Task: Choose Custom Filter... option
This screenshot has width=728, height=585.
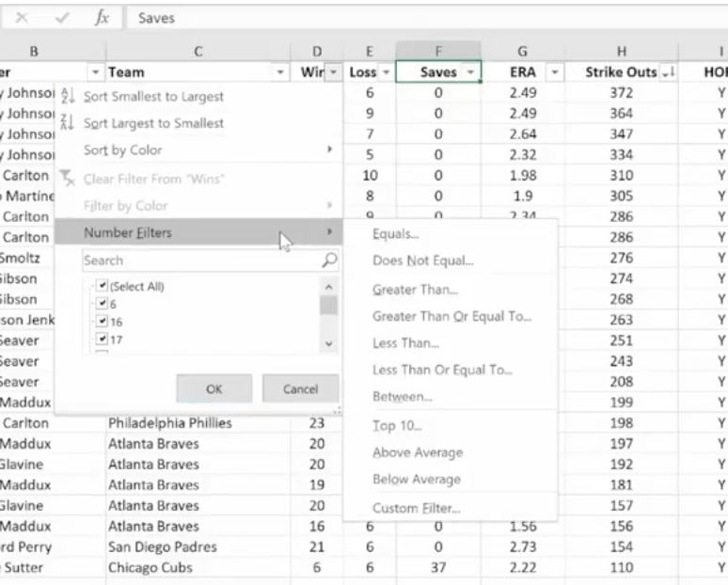Action: [x=416, y=508]
